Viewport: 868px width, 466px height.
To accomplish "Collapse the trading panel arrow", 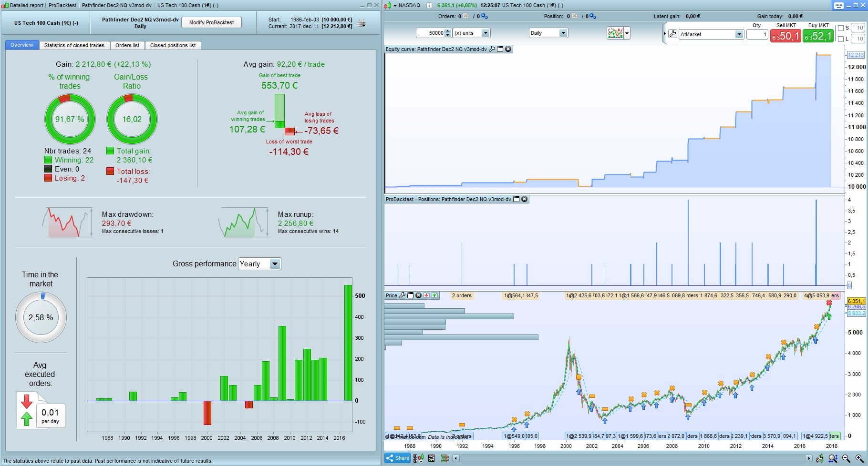I will 664,34.
